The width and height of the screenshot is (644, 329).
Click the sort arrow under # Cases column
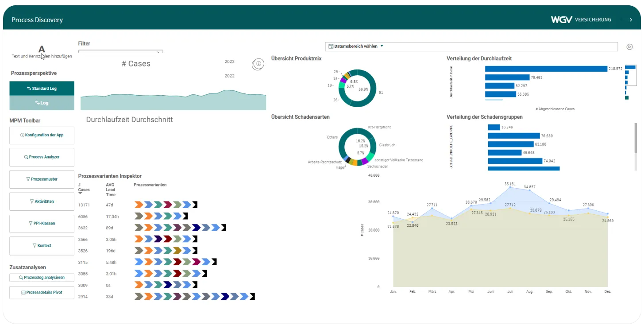click(x=80, y=194)
